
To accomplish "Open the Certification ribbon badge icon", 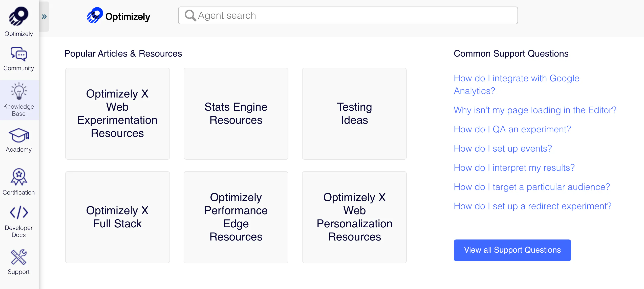I will pos(19,177).
